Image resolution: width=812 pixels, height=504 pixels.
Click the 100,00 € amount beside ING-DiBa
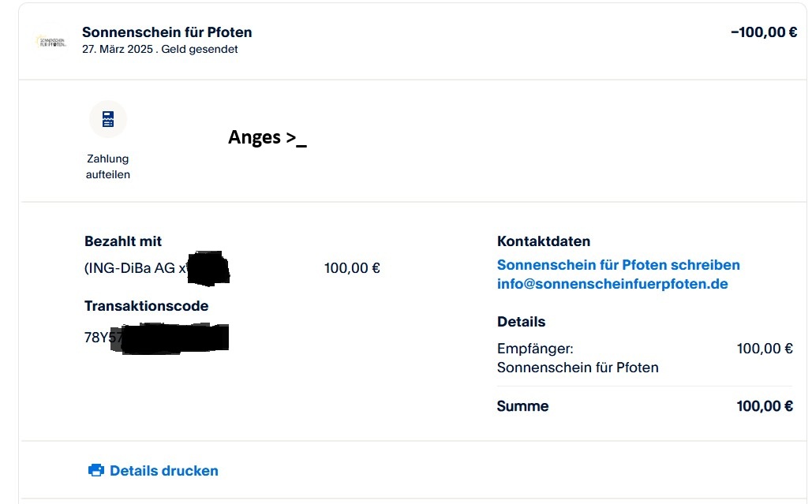tap(352, 268)
